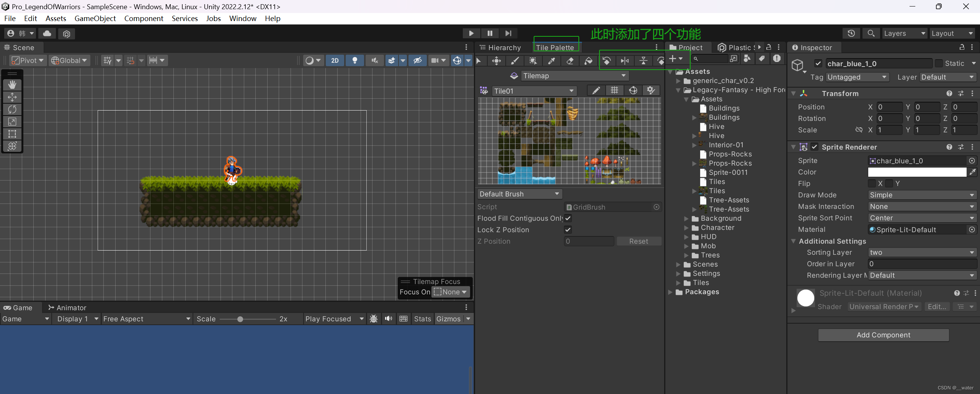This screenshot has height=394, width=980.
Task: Select the Scale tool in Scene toolbar
Action: tap(12, 122)
